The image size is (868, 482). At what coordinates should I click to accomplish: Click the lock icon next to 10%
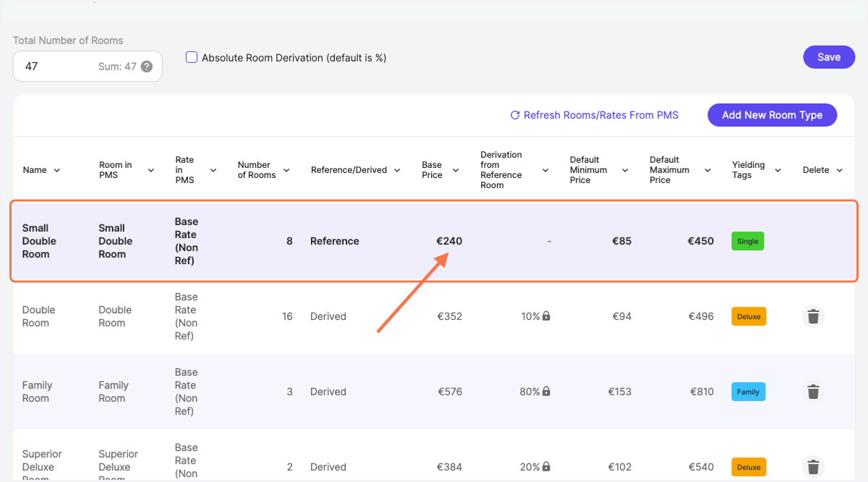[546, 316]
